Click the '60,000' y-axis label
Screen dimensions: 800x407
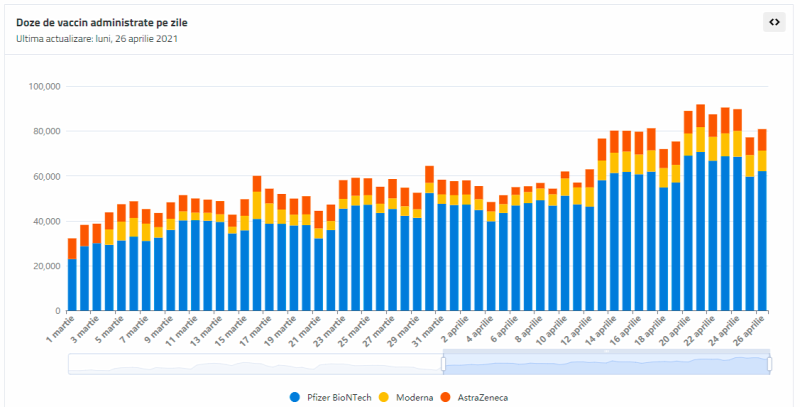(45, 176)
